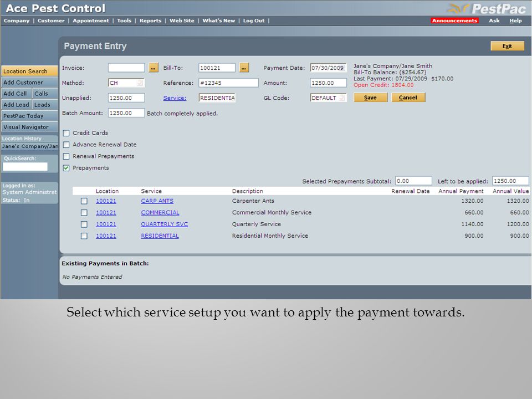This screenshot has width=532, height=399.
Task: Click the Bill-To field containing 100121
Action: [217, 68]
